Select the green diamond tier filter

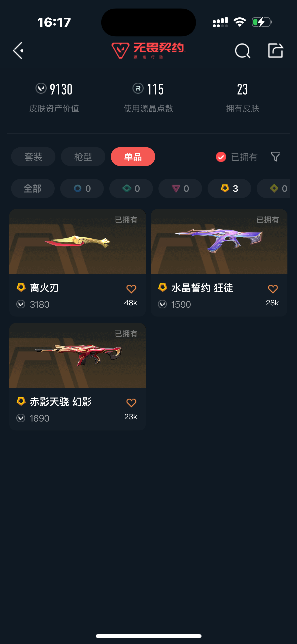coord(131,188)
